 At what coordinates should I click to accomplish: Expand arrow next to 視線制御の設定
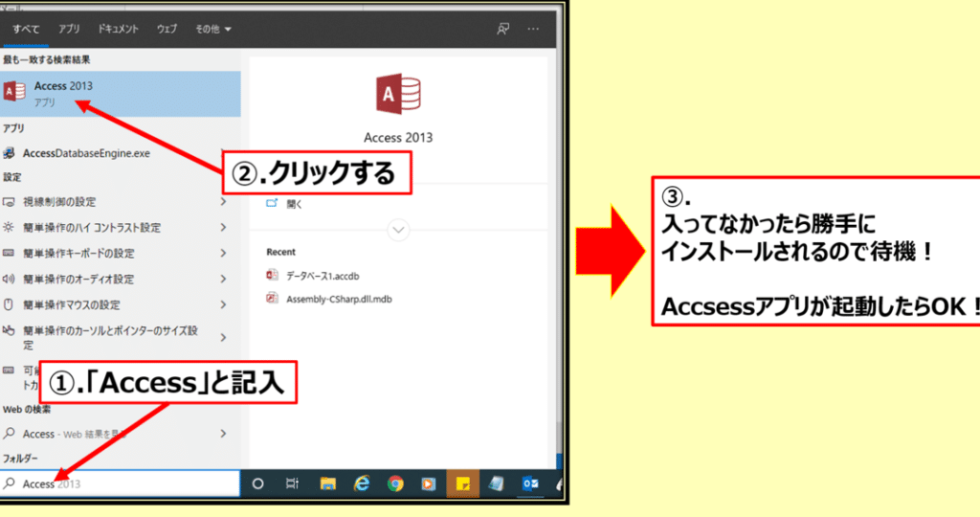click(223, 202)
